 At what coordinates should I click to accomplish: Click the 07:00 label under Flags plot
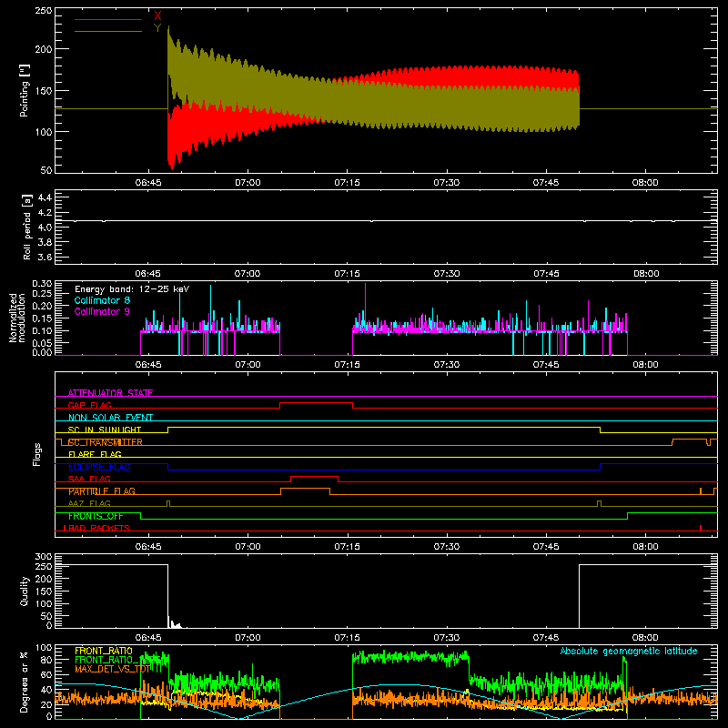click(x=248, y=547)
